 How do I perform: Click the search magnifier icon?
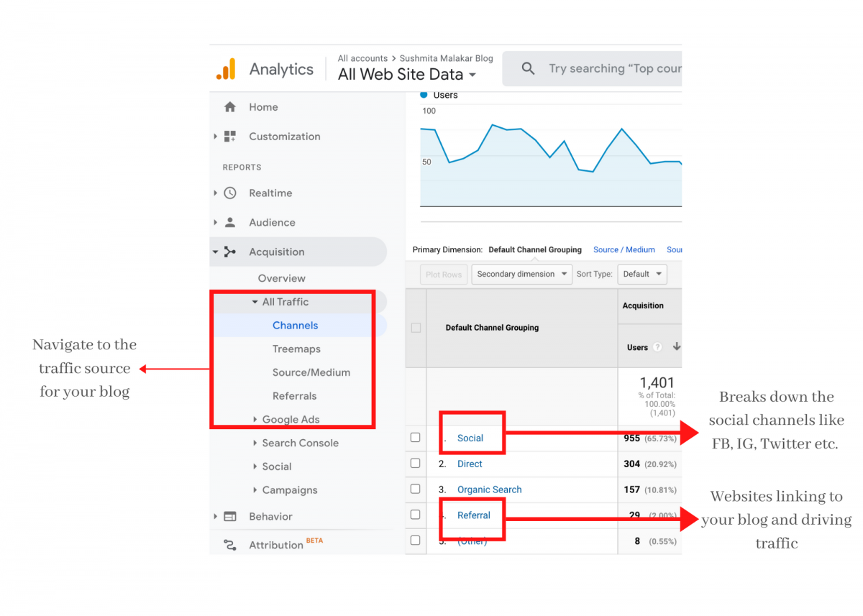point(528,68)
